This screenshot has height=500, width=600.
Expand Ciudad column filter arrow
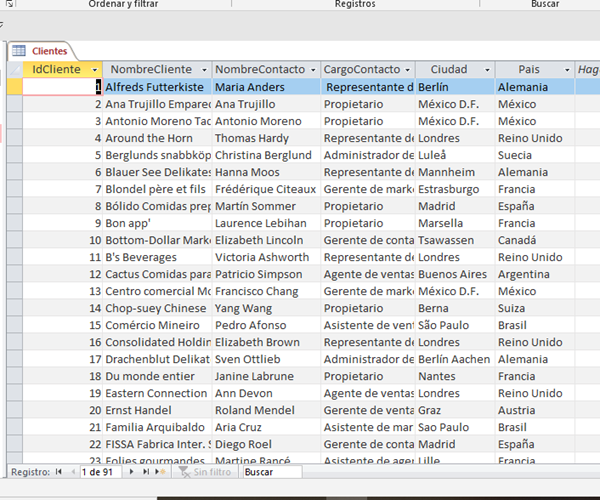pyautogui.click(x=486, y=70)
